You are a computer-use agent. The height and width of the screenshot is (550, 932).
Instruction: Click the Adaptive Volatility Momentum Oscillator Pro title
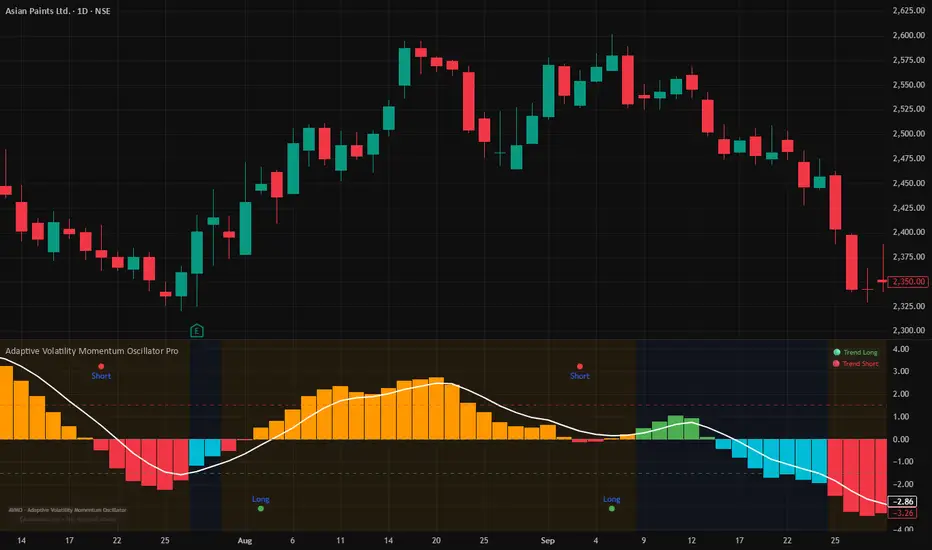click(x=92, y=351)
